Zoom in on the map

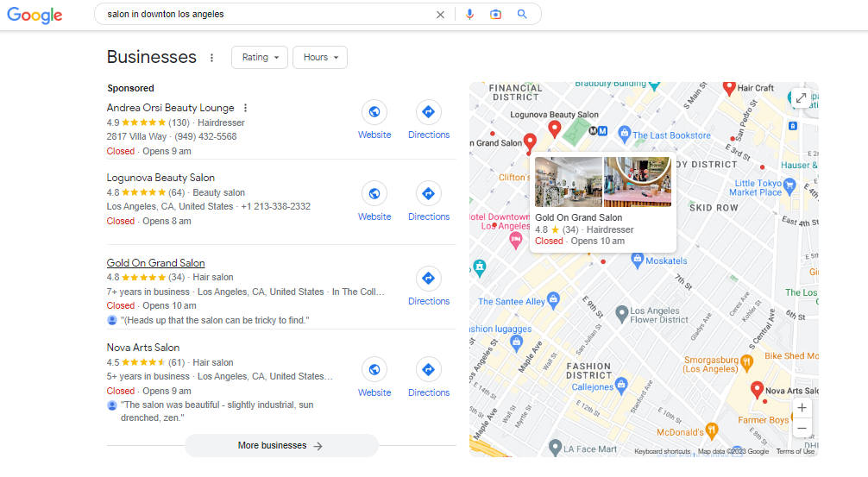(802, 408)
